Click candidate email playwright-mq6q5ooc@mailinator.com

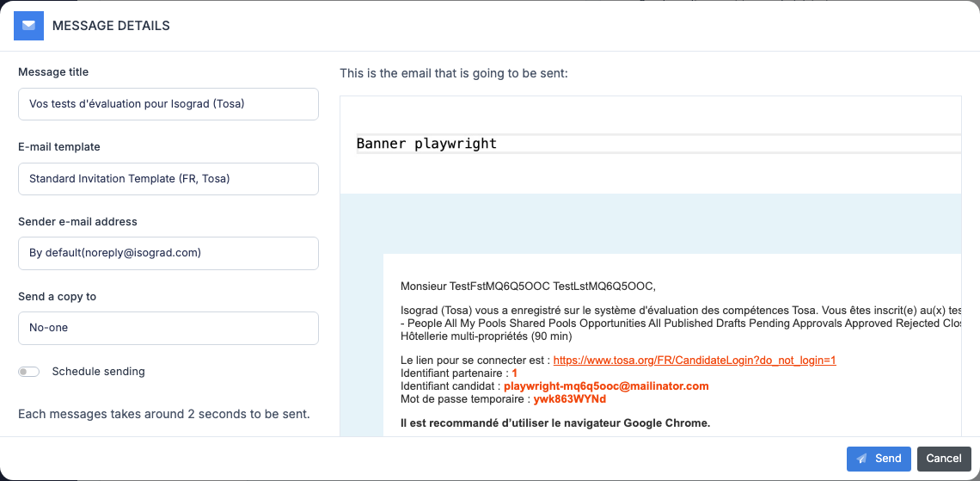point(606,386)
